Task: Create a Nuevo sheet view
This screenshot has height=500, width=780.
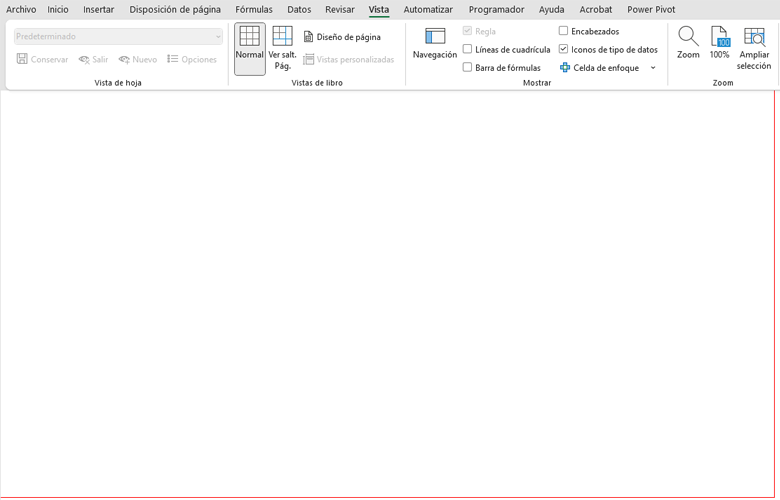Action: click(138, 59)
